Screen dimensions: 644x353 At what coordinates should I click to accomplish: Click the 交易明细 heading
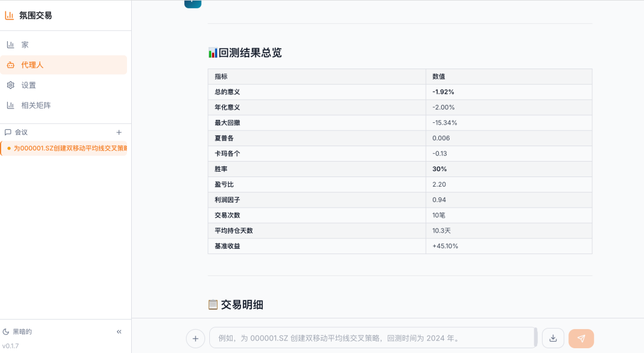point(242,305)
